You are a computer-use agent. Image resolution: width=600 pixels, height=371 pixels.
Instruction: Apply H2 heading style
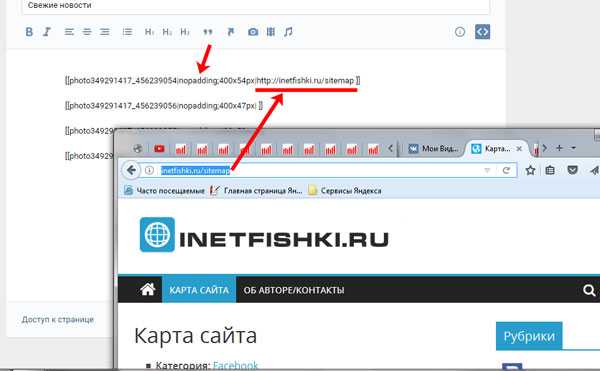point(167,32)
